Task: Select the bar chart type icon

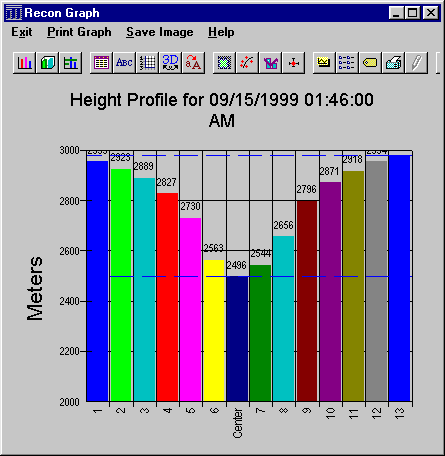Action: [24, 63]
